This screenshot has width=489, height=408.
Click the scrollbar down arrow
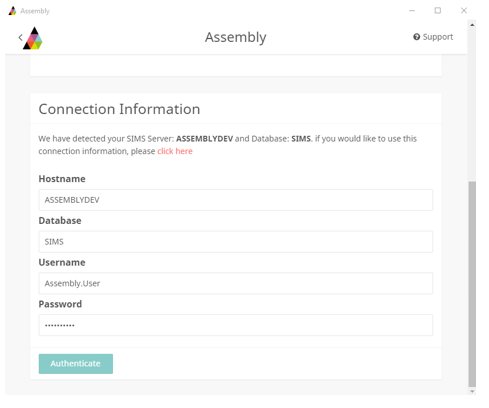(472, 391)
